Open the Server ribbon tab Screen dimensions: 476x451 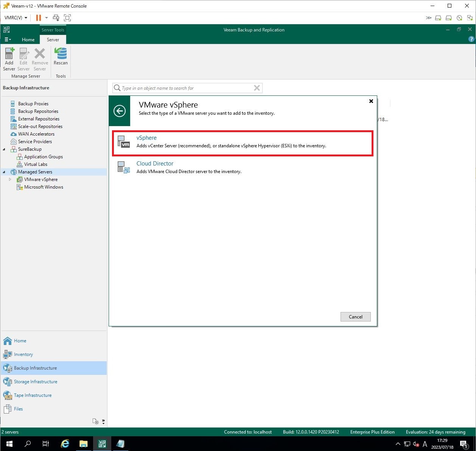(53, 40)
